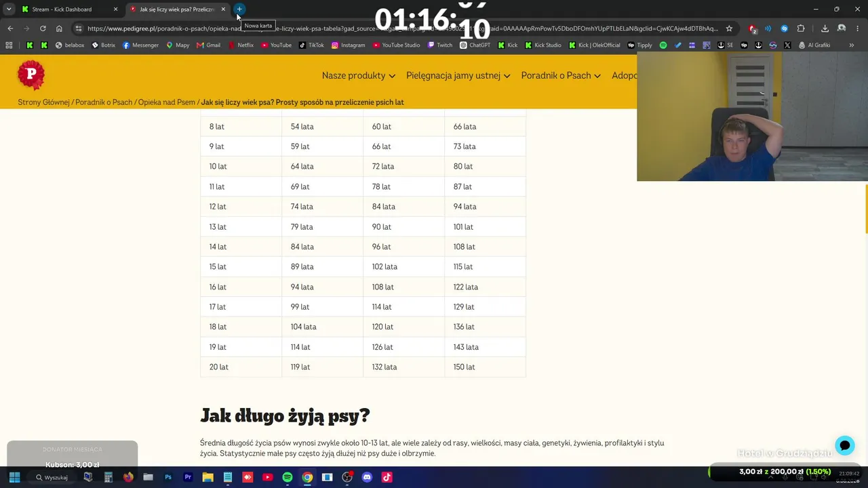
Task: Open the Tipply bookmark
Action: coord(640,45)
